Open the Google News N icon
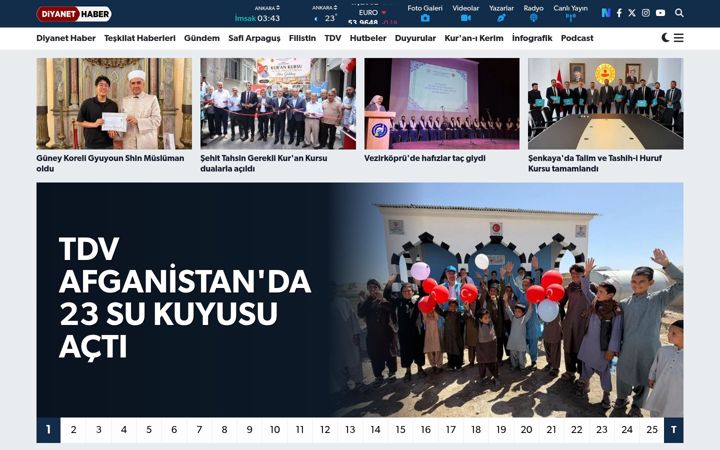The width and height of the screenshot is (720, 450). 606,13
